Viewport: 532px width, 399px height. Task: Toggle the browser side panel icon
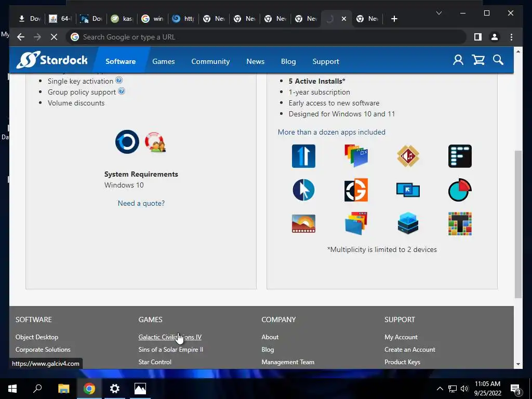478,37
